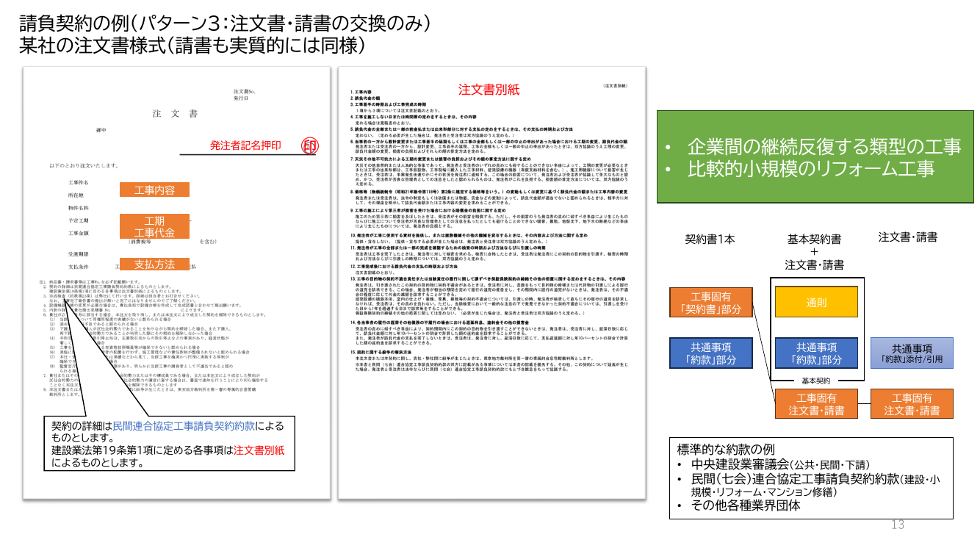Select the 物件名称 field label
The image size is (980, 551).
click(x=79, y=208)
